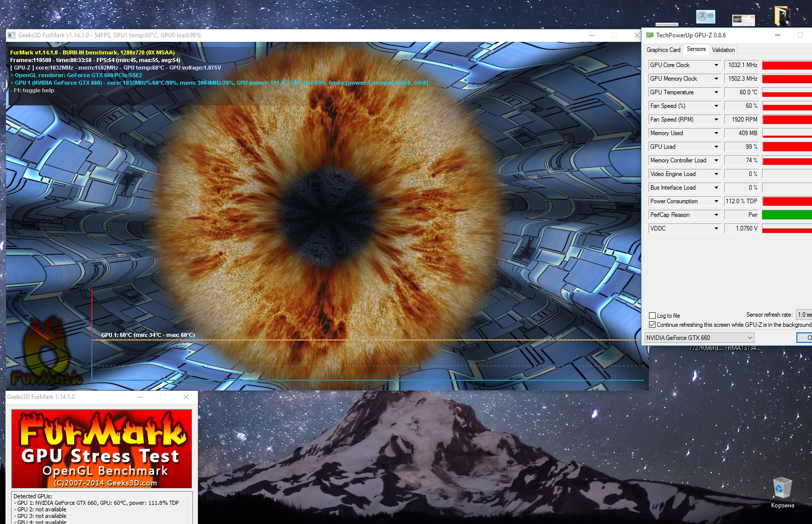The width and height of the screenshot is (812, 524).
Task: Click the Pwr PerfCap Reason value
Action: [741, 215]
